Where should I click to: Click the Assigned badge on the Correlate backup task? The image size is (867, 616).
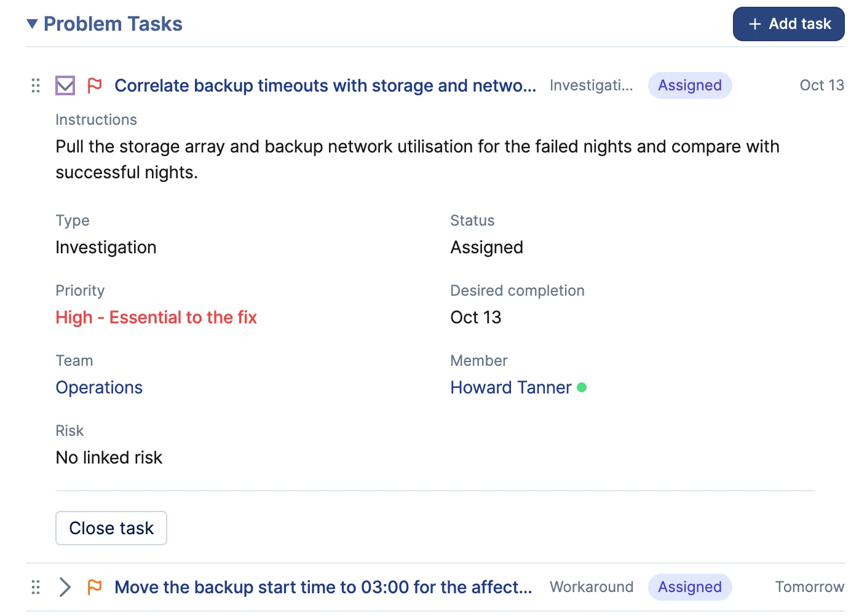coord(690,85)
